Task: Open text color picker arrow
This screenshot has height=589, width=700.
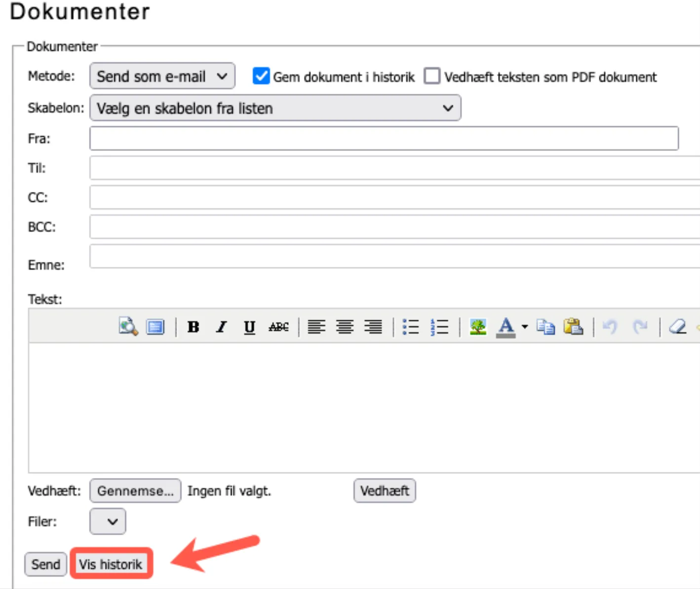Action: tap(525, 327)
